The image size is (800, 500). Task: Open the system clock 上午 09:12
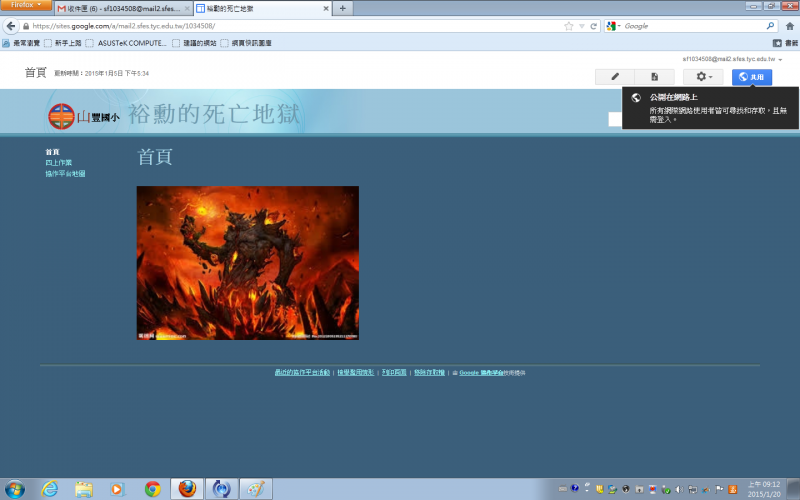click(764, 489)
